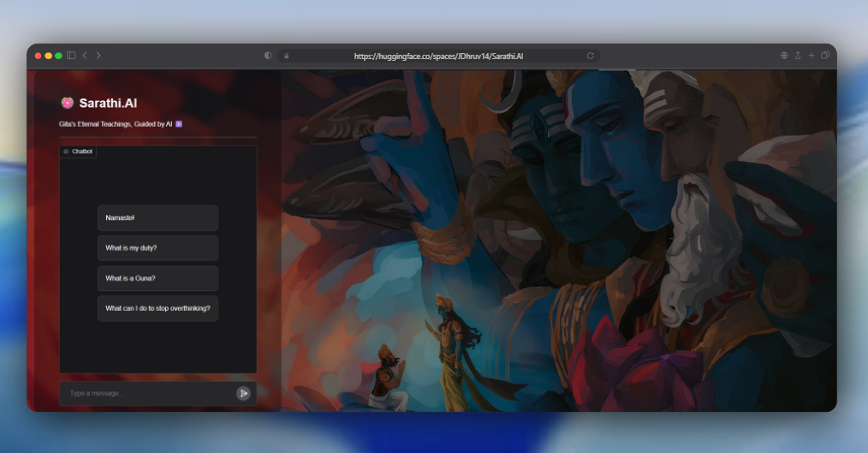Select the stop overthinking example question
This screenshot has width=868, height=453.
pos(158,308)
